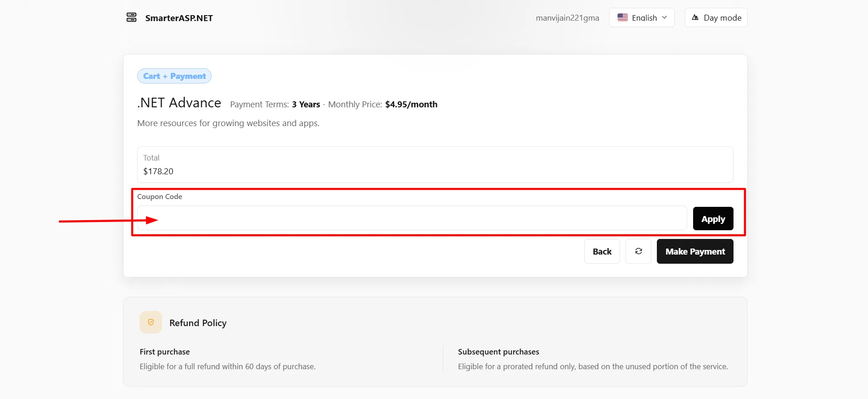
Task: Click the Make Payment button
Action: click(695, 251)
